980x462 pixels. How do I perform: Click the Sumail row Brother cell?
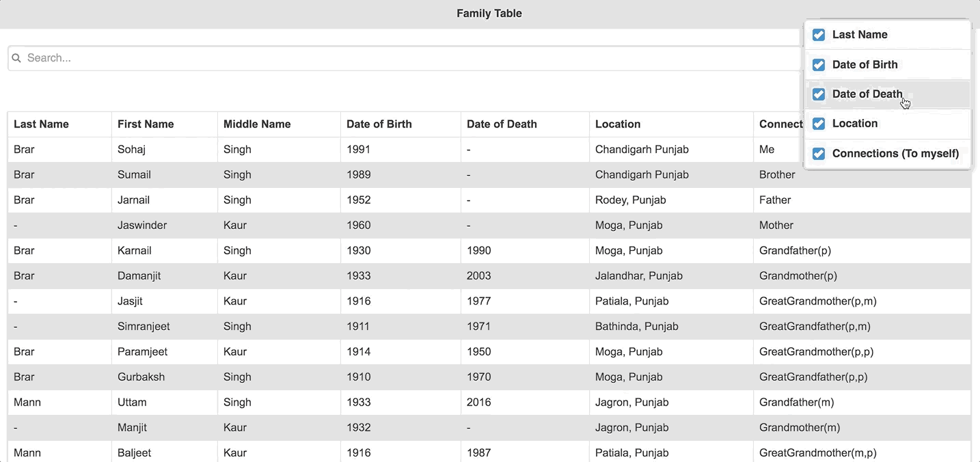click(x=777, y=175)
